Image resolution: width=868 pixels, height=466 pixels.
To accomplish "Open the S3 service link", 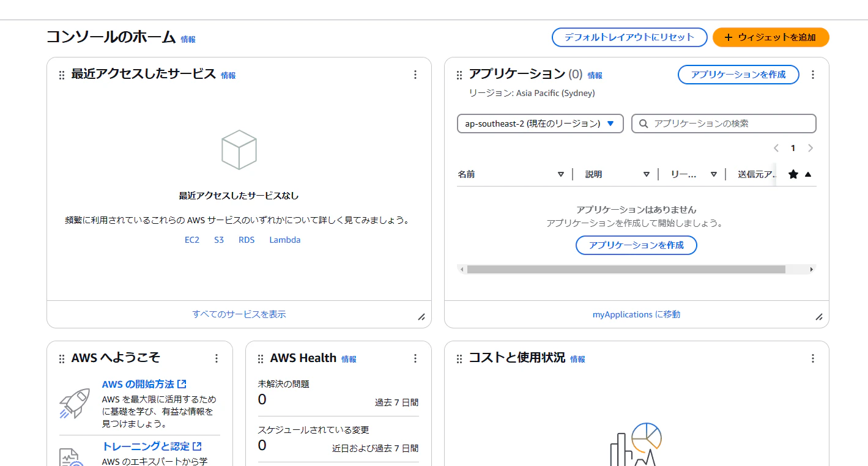I will pyautogui.click(x=219, y=240).
